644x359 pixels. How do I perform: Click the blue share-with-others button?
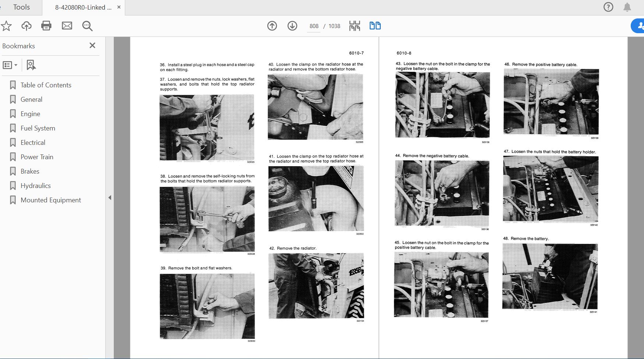tap(638, 26)
